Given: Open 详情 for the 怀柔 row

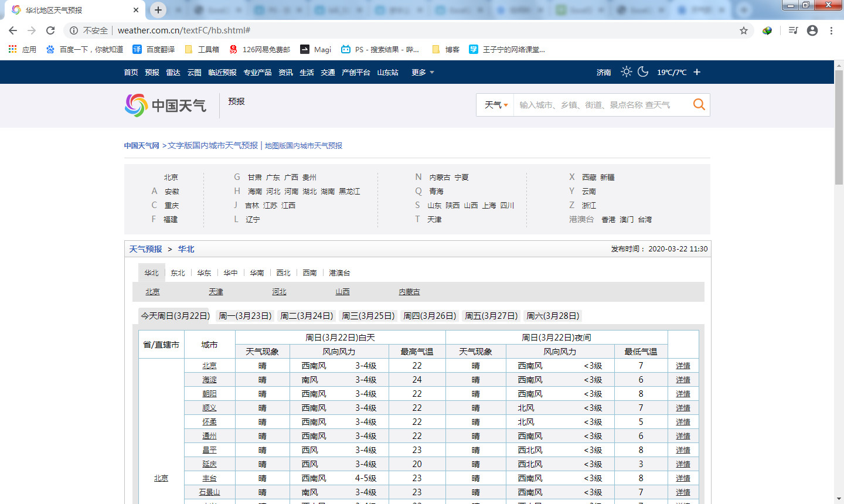Looking at the screenshot, I should click(x=683, y=422).
